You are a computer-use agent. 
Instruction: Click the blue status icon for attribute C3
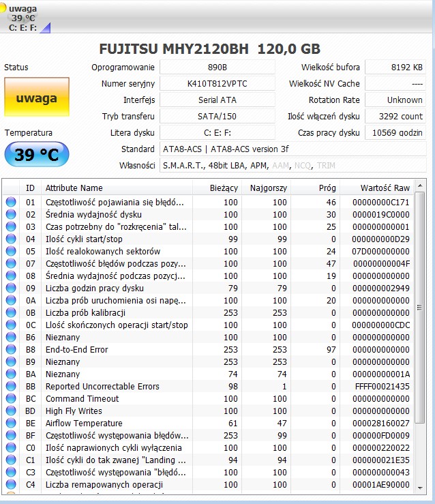pos(11,472)
